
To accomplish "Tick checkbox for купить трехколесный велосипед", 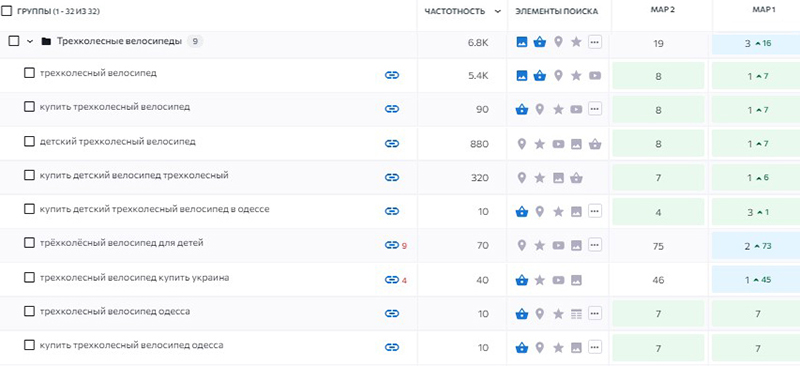I will (x=30, y=107).
